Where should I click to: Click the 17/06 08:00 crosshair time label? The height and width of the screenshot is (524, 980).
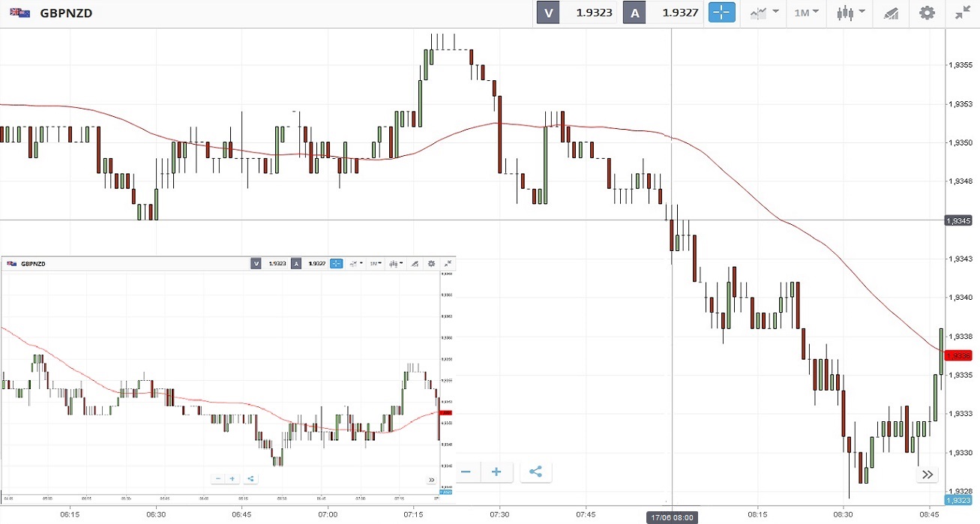[x=672, y=517]
